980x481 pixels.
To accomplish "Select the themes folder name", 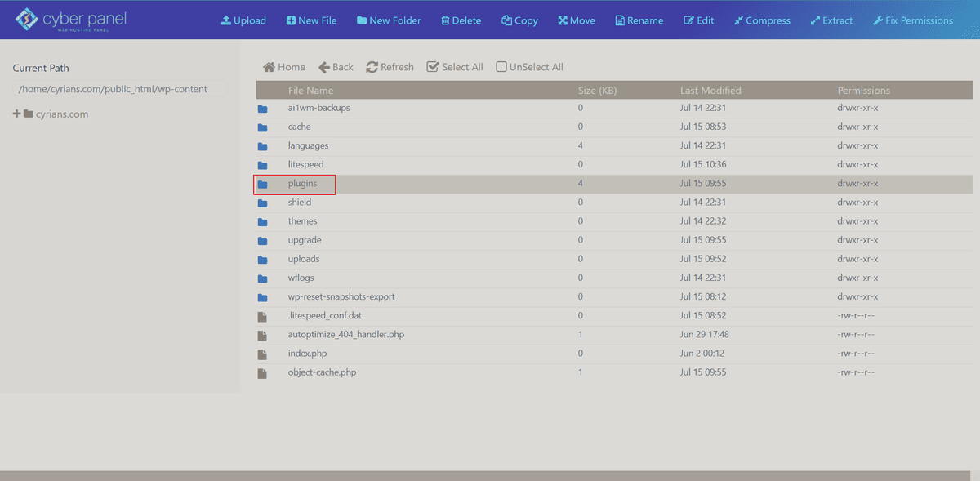I will [303, 220].
